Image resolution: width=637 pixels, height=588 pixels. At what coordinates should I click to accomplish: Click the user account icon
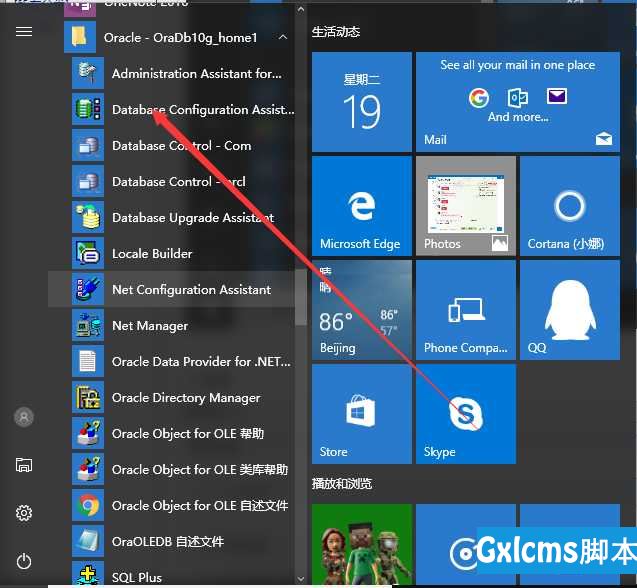[x=24, y=417]
